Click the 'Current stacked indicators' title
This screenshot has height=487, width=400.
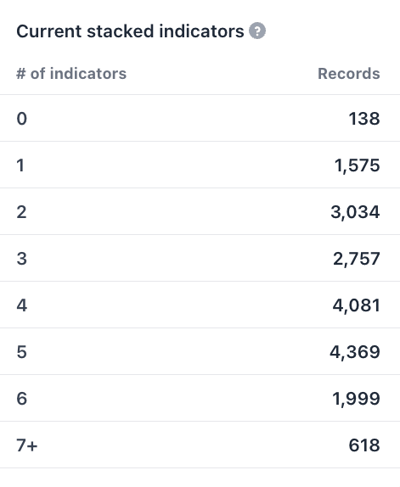pyautogui.click(x=130, y=31)
